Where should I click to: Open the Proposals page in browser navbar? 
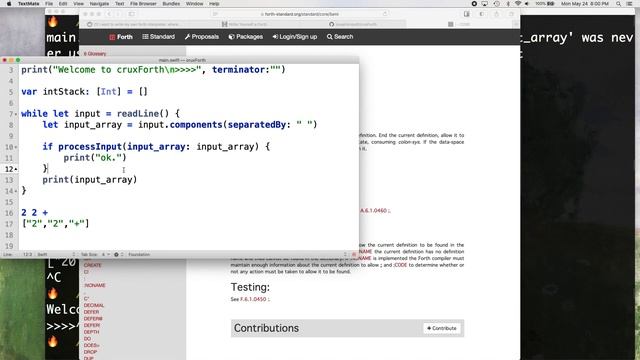pos(202,37)
